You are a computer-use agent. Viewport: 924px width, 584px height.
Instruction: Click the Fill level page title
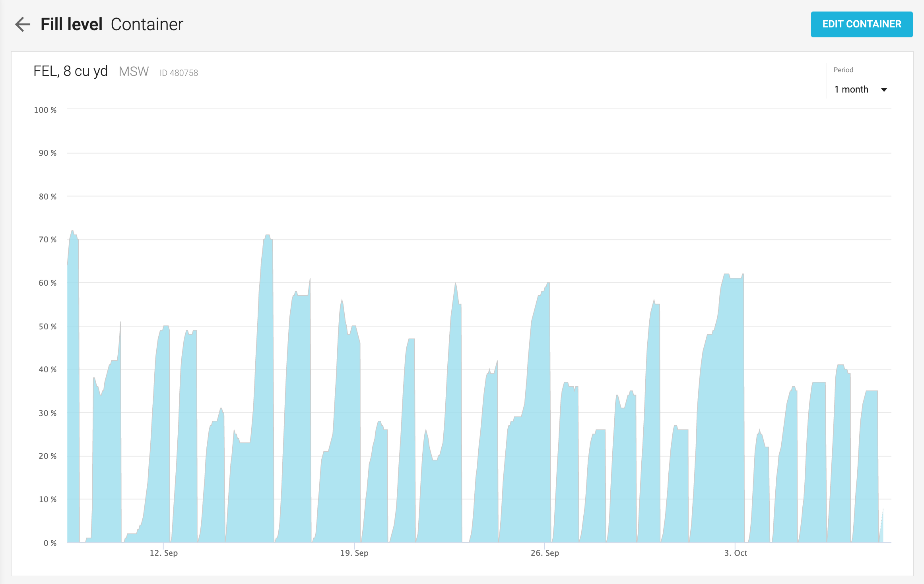click(72, 24)
